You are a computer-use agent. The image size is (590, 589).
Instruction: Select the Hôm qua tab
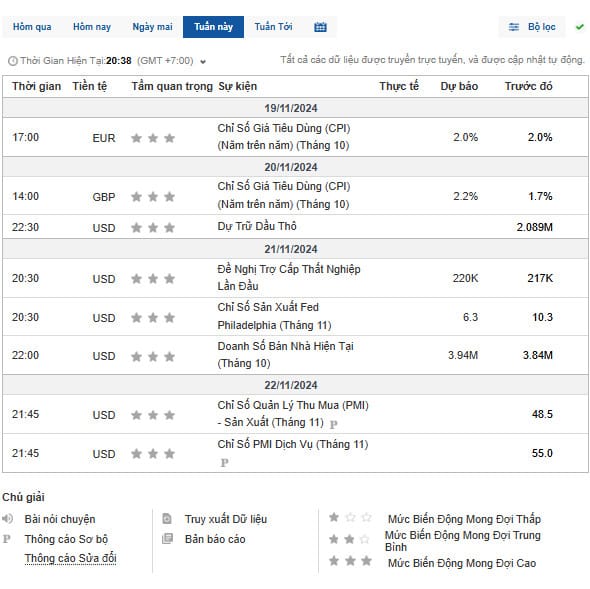[x=32, y=27]
